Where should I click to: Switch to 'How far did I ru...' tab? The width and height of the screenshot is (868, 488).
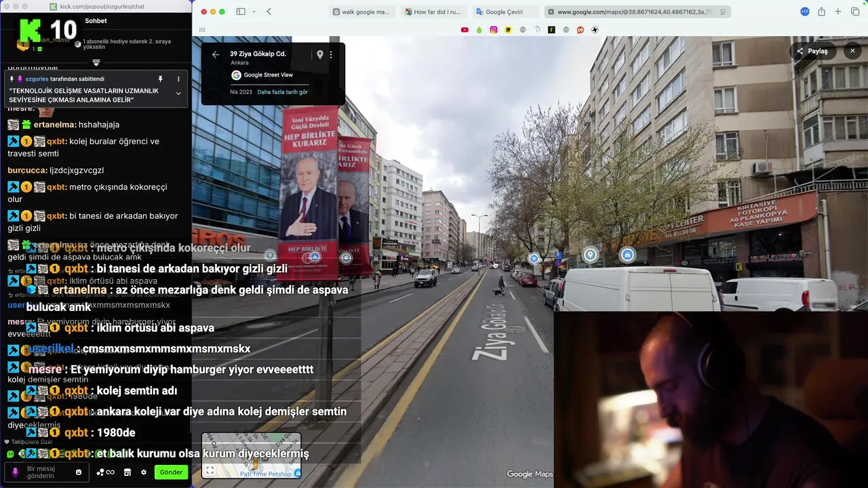point(432,12)
